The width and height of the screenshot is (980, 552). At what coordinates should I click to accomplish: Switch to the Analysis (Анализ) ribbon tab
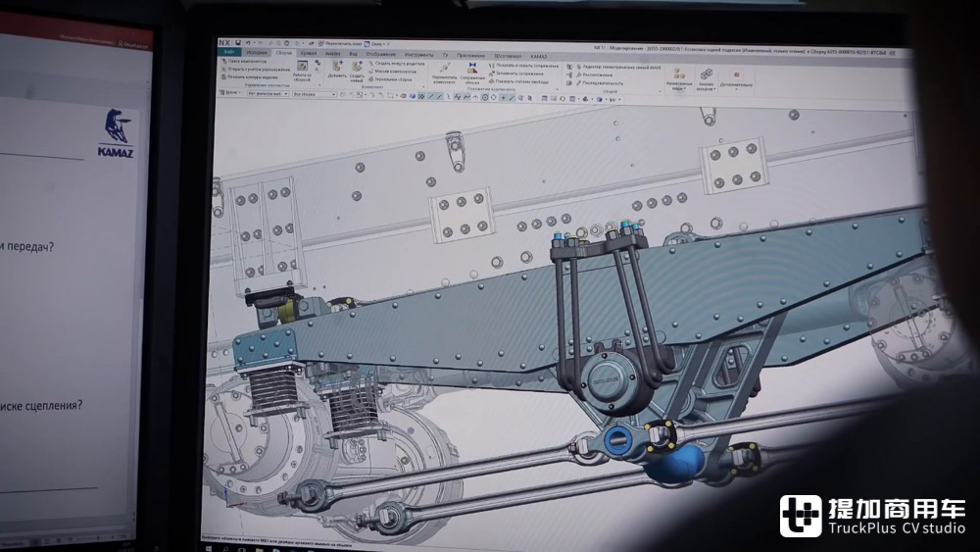(x=332, y=53)
